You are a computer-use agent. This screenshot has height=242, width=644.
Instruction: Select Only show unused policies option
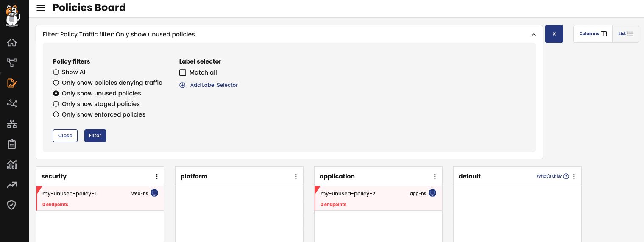56,93
